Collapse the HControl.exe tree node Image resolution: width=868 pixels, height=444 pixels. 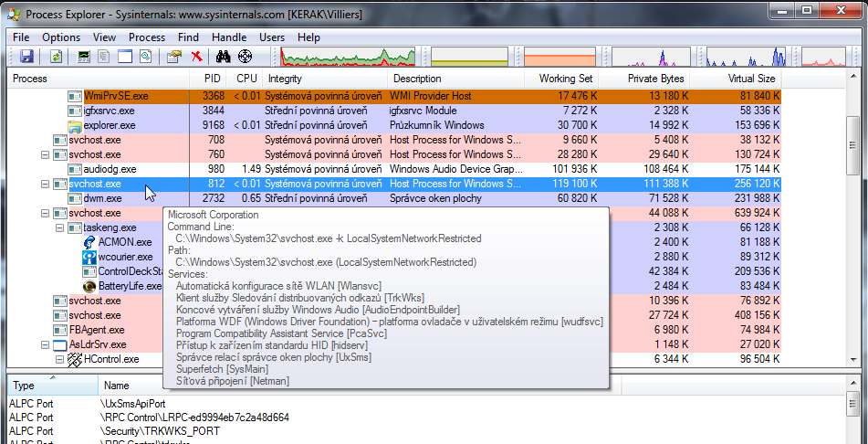tap(60, 359)
